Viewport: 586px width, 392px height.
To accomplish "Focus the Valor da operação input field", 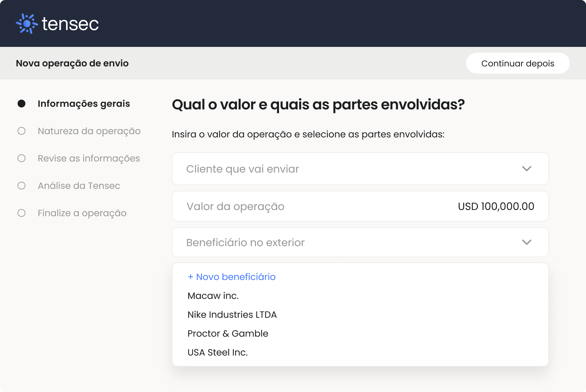I will (360, 206).
